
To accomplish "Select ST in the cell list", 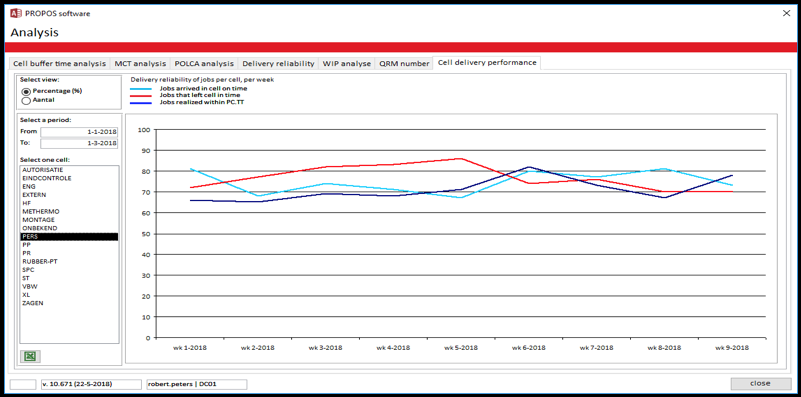I will point(69,278).
